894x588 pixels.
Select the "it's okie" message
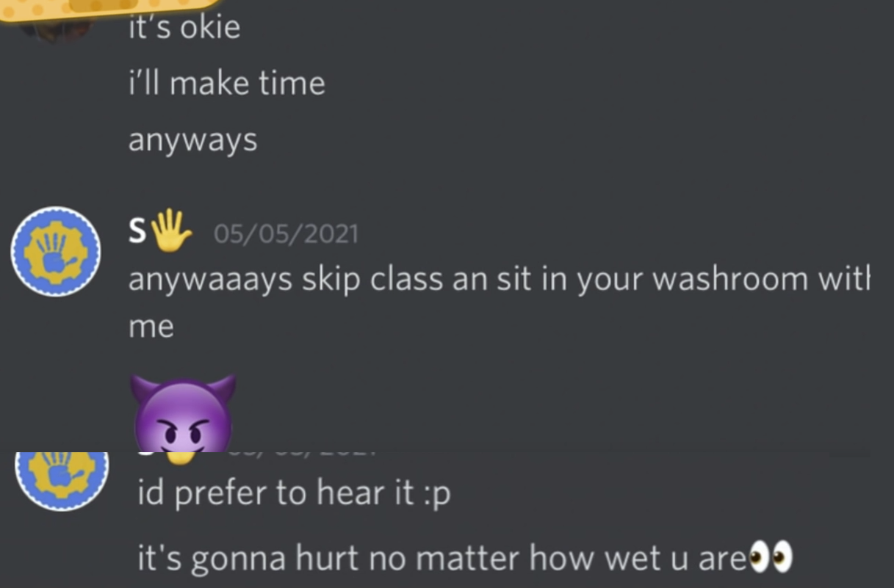184,28
